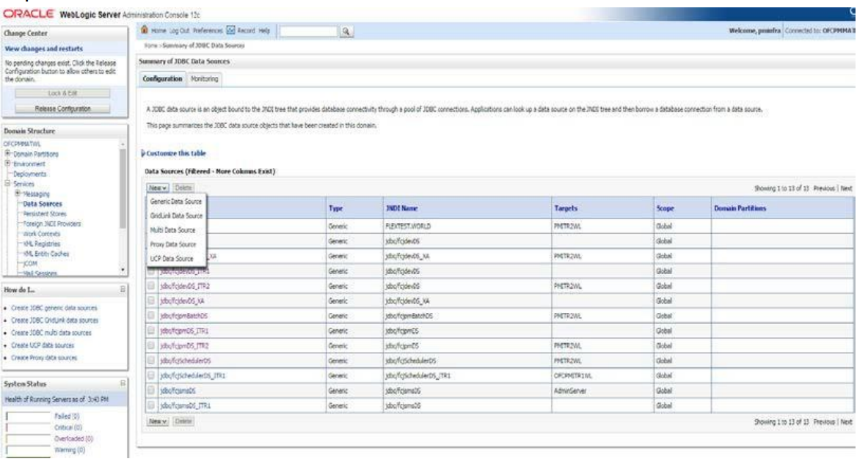Click the toolbar search input field
The image size is (868, 467).
[x=308, y=32]
